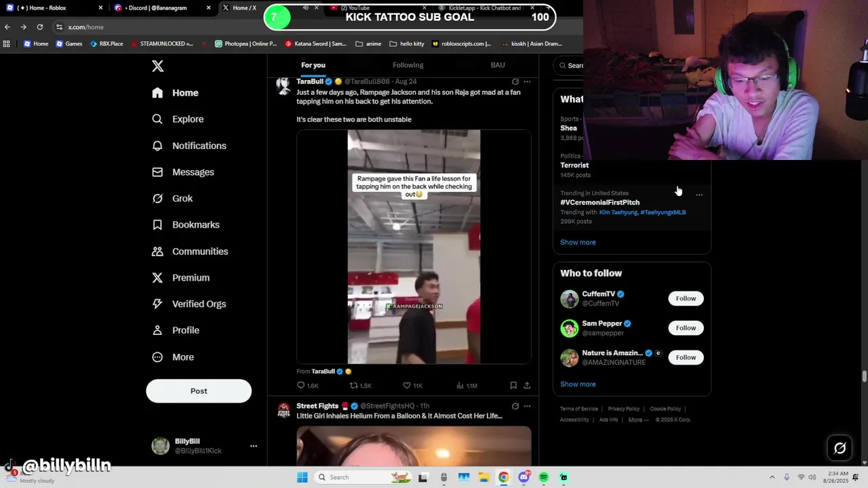Open the anime bookmarks folder

click(368, 44)
